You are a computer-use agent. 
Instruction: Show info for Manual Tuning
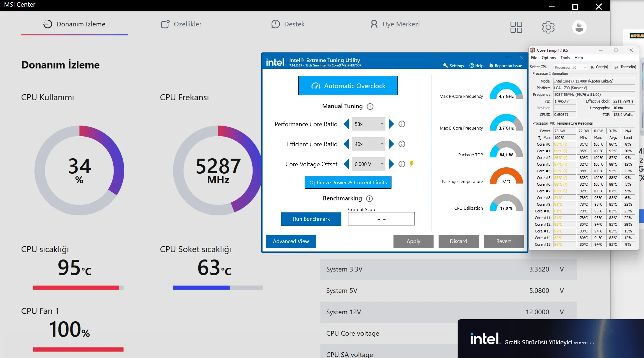[370, 107]
